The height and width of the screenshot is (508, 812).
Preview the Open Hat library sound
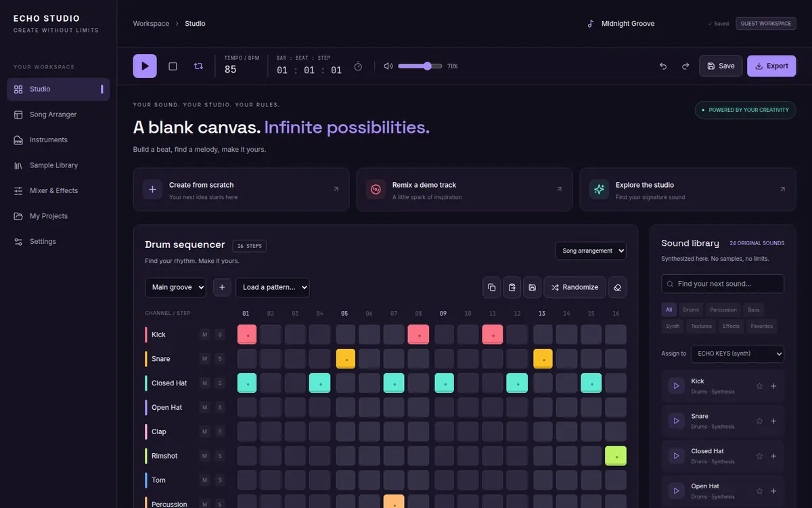point(675,490)
